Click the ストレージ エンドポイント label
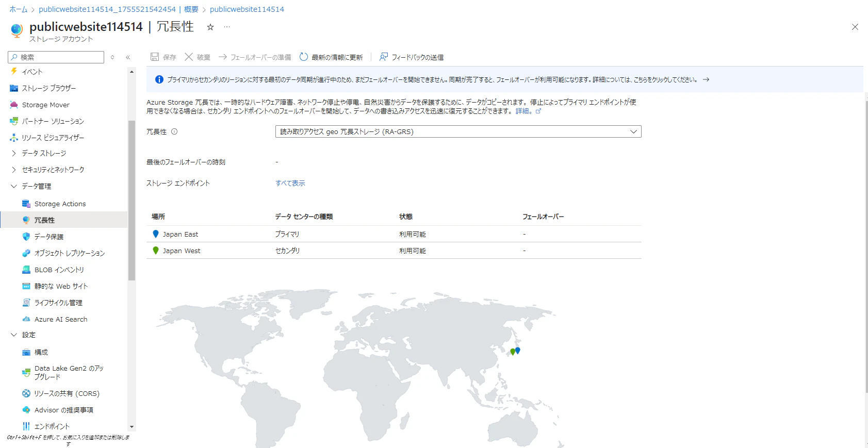868x448 pixels. (178, 183)
